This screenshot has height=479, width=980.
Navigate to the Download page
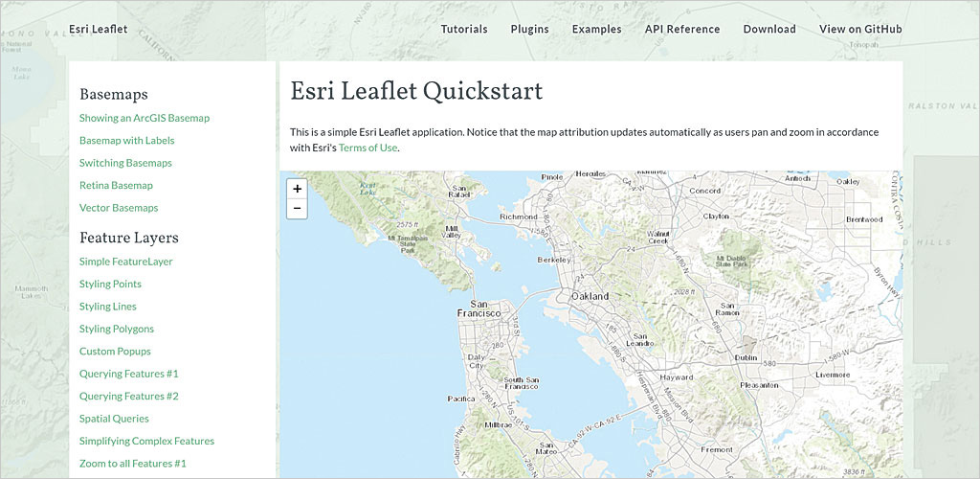(x=769, y=29)
